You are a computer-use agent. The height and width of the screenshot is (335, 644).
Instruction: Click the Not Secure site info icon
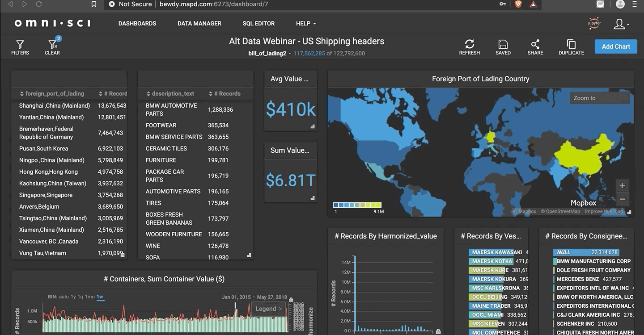point(112,4)
